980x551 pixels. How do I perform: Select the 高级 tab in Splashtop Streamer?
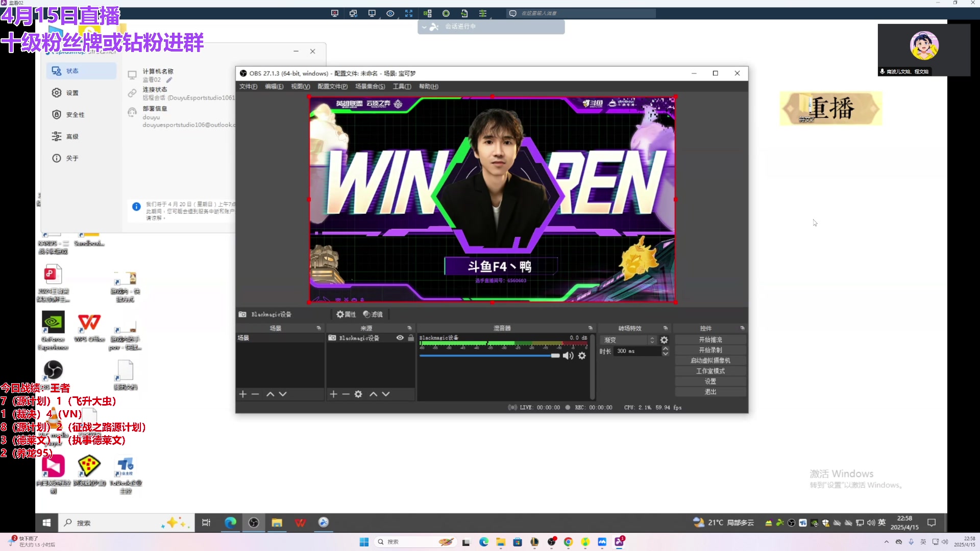point(81,136)
